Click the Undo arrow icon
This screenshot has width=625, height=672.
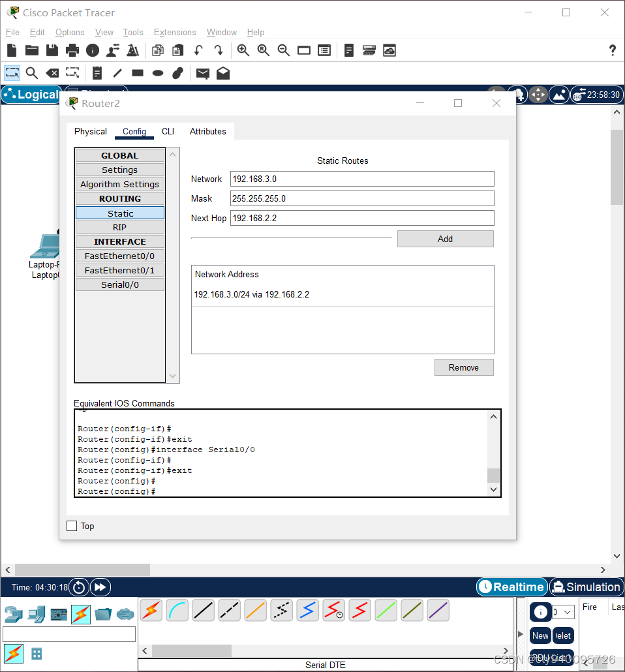pos(198,51)
